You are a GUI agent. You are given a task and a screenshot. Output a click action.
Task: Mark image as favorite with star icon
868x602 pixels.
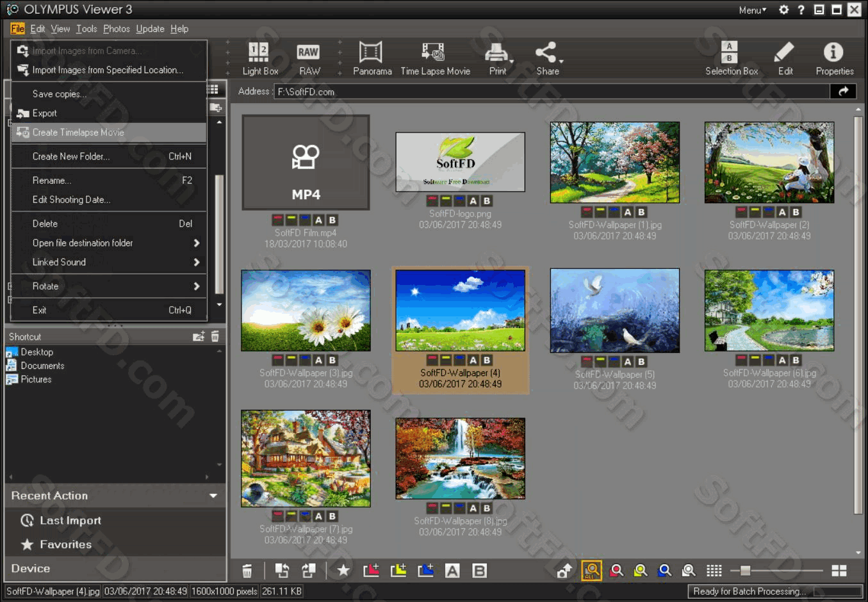(343, 571)
